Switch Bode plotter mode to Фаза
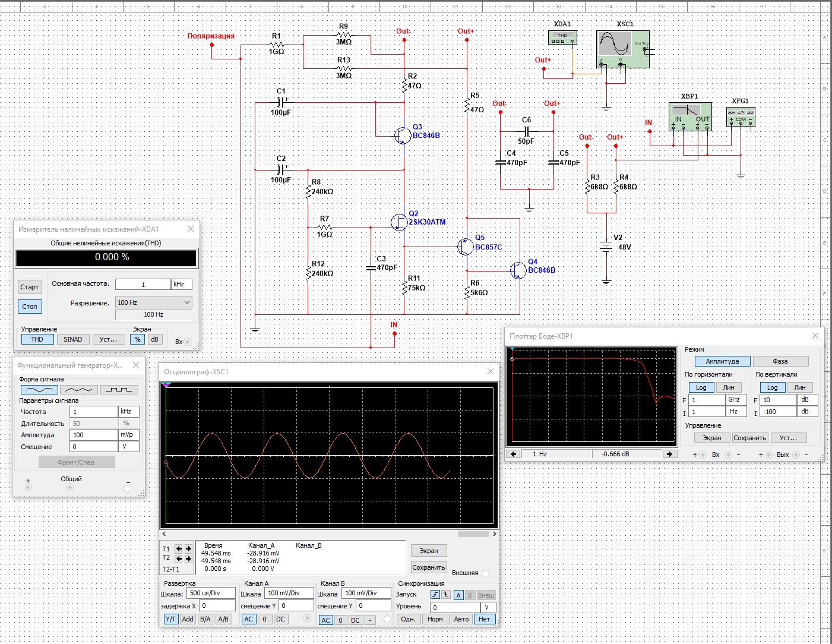Image resolution: width=832 pixels, height=644 pixels. pyautogui.click(x=780, y=361)
